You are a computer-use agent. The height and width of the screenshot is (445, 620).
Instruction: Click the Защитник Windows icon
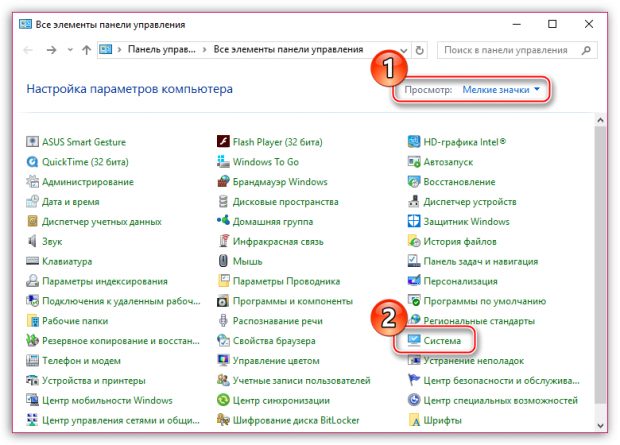[x=414, y=221]
